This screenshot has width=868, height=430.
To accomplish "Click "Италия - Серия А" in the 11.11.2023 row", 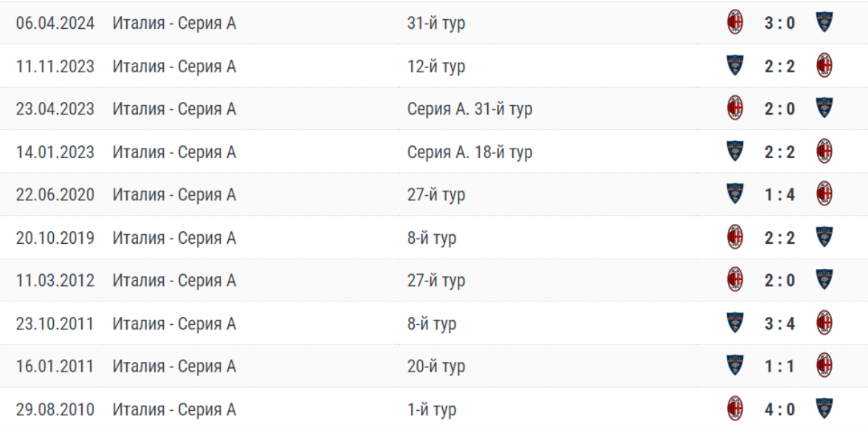I will click(174, 66).
